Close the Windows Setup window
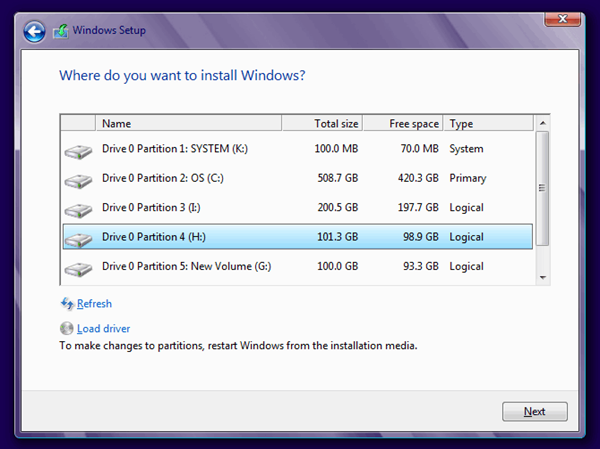The width and height of the screenshot is (600, 449). (562, 19)
